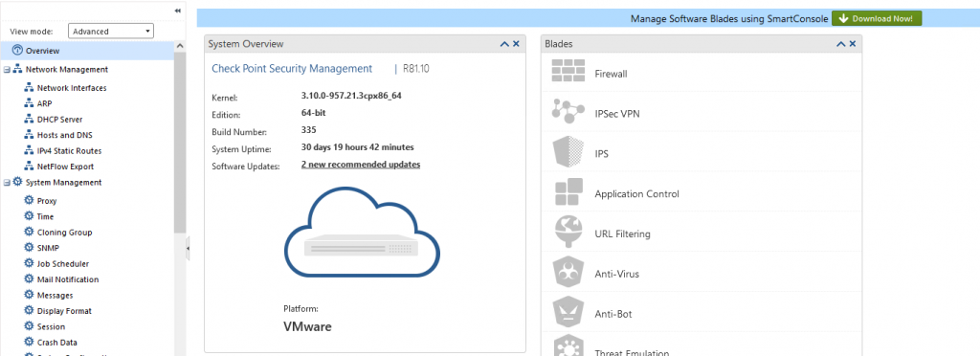Open DHCP Server settings

tap(60, 120)
